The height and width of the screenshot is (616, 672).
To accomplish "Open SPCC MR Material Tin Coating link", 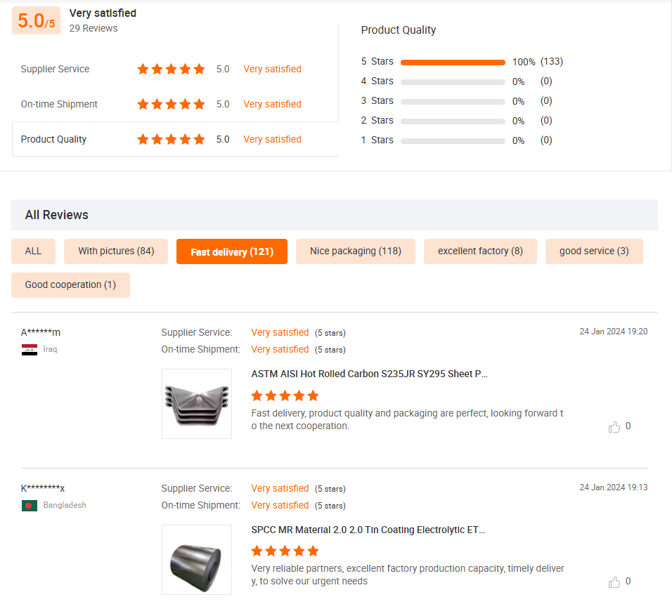I will coord(368,530).
